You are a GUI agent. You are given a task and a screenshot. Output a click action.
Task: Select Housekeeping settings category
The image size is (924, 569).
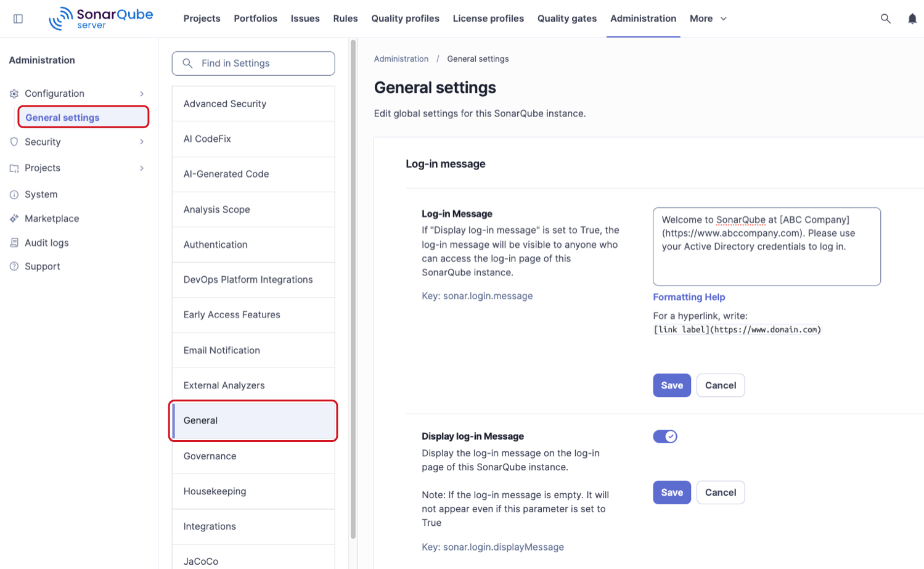click(253, 491)
